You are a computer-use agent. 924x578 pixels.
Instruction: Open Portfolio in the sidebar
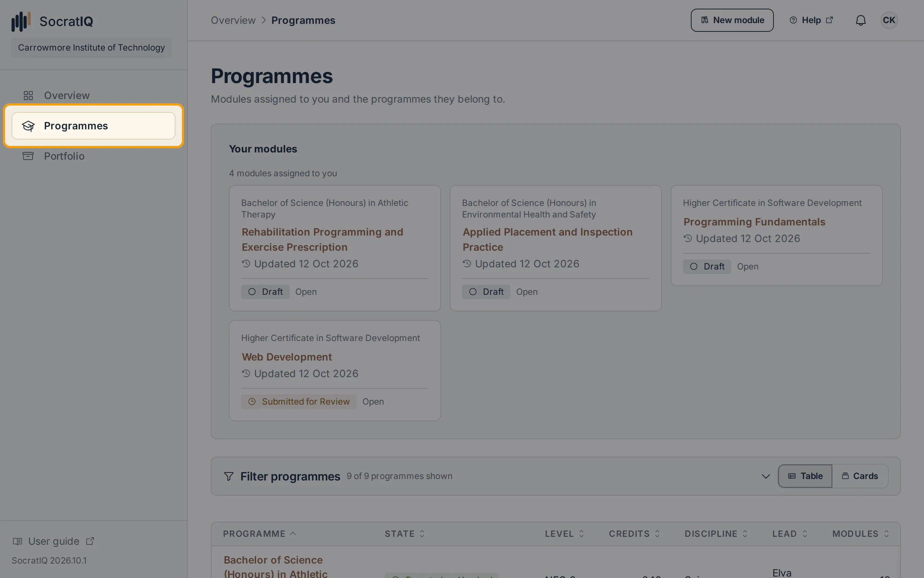coord(93,156)
